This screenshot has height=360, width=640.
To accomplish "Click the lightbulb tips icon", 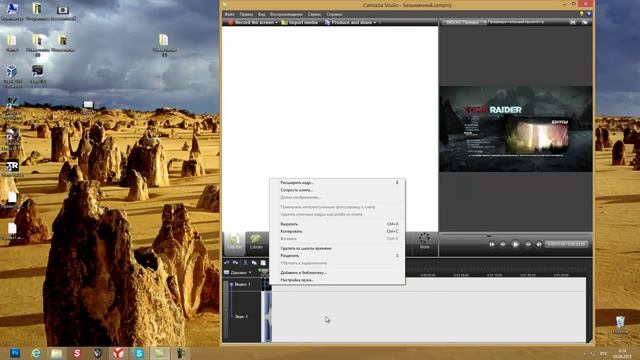I will [x=582, y=14].
